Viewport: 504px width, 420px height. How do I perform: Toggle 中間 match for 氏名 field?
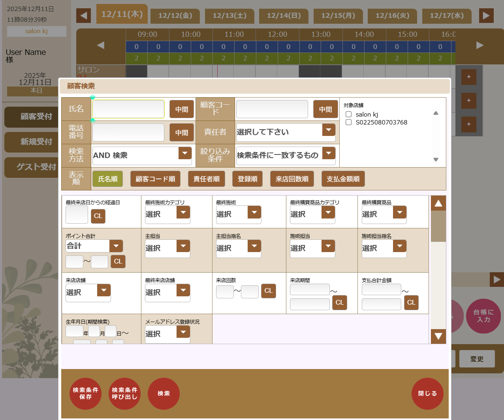182,109
